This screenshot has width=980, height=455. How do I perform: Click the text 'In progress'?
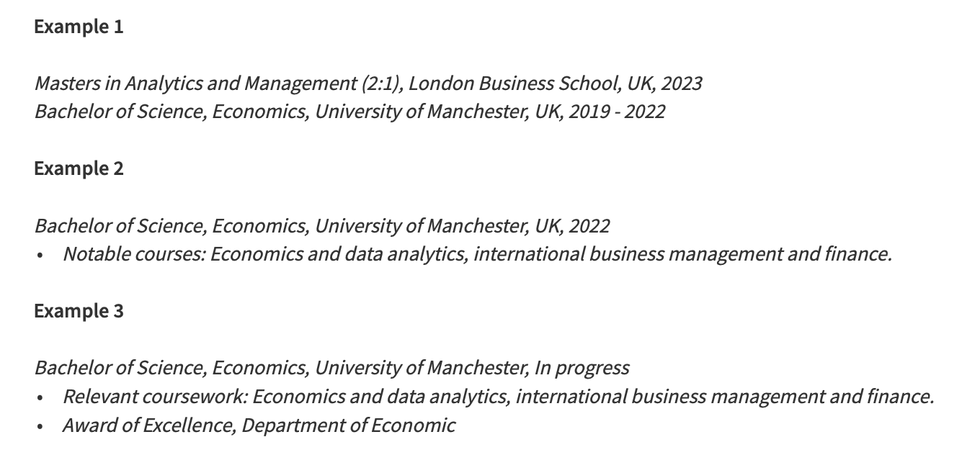coord(582,368)
